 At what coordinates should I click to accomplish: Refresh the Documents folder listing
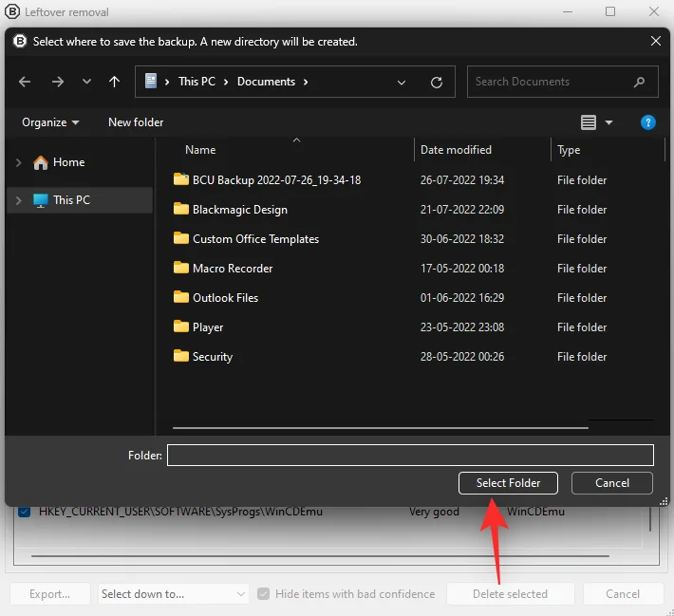tap(437, 83)
